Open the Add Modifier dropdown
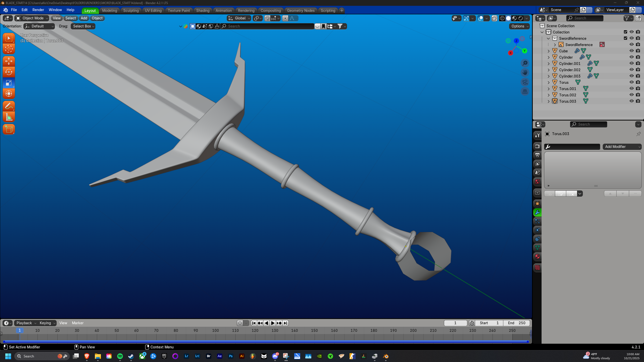 pyautogui.click(x=622, y=147)
